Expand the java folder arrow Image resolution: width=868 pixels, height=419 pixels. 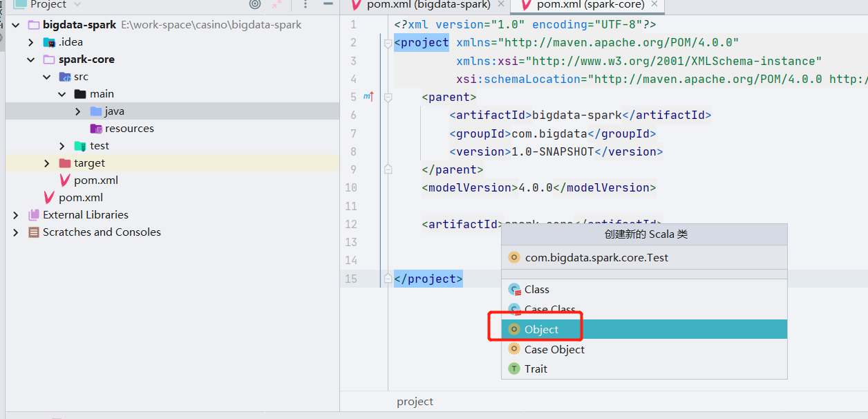coord(78,111)
